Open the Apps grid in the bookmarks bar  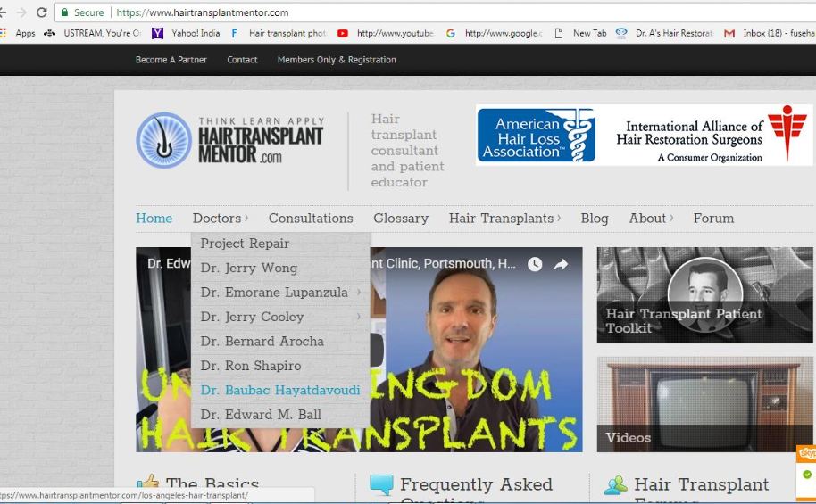(18, 33)
